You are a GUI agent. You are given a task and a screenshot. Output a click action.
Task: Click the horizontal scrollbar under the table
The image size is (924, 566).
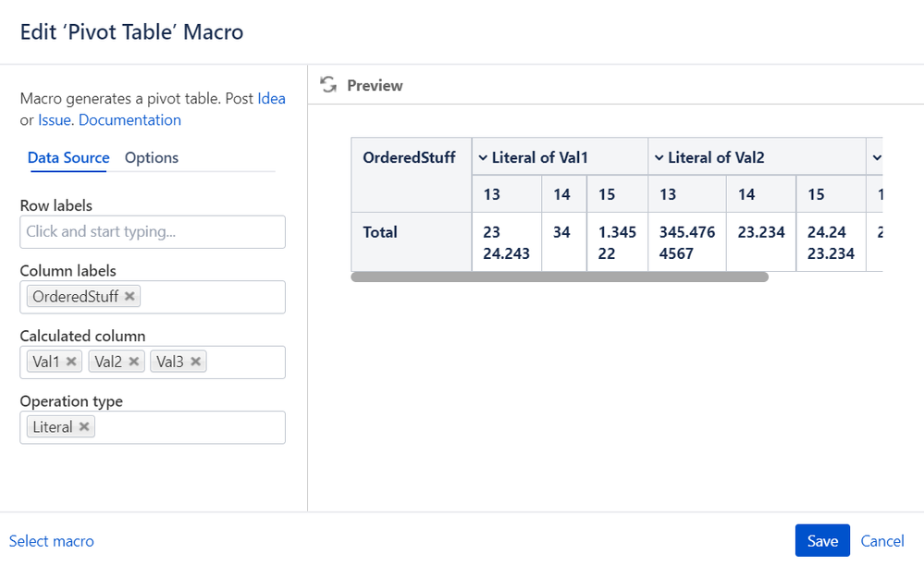[560, 277]
